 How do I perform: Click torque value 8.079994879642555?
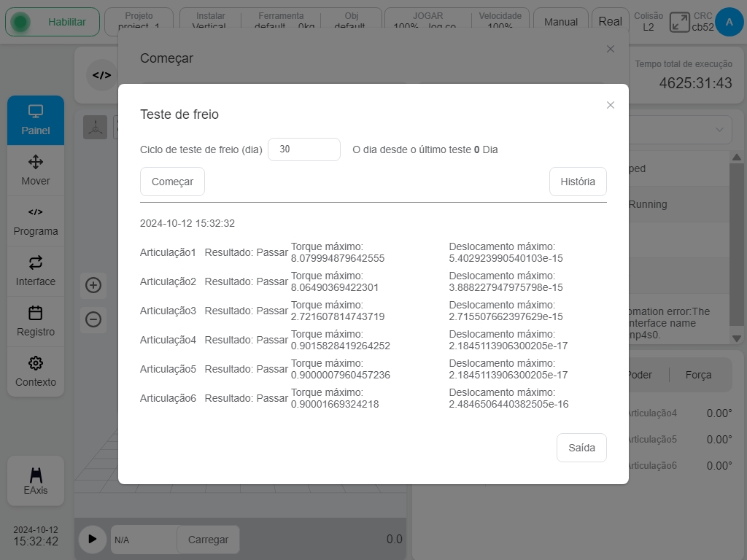point(338,258)
